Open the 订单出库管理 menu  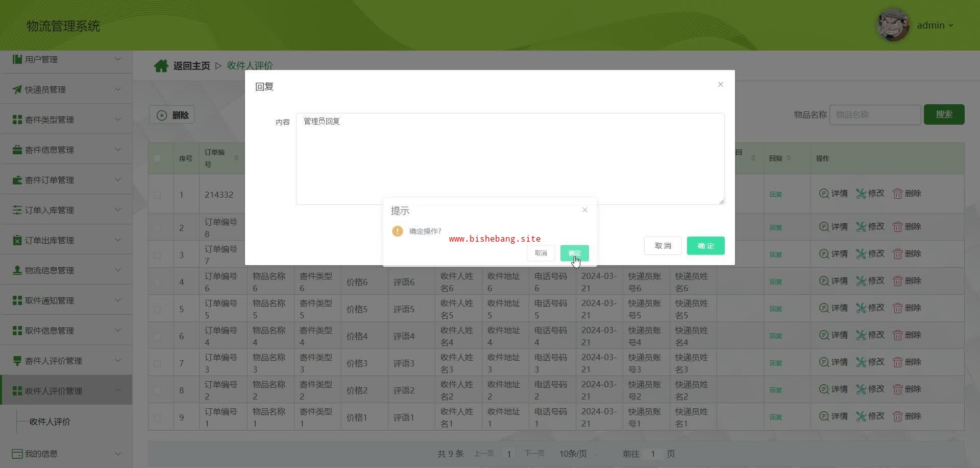tap(66, 240)
